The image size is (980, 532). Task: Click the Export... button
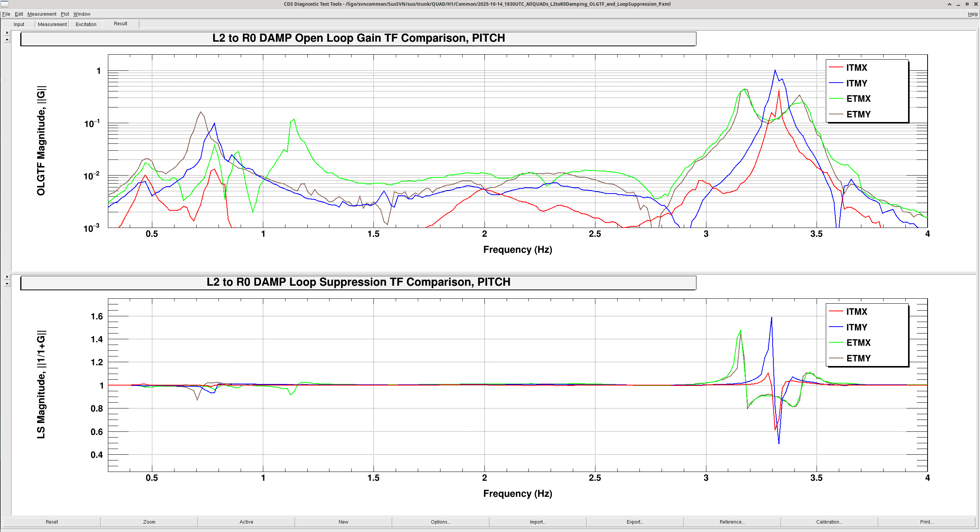(x=635, y=522)
